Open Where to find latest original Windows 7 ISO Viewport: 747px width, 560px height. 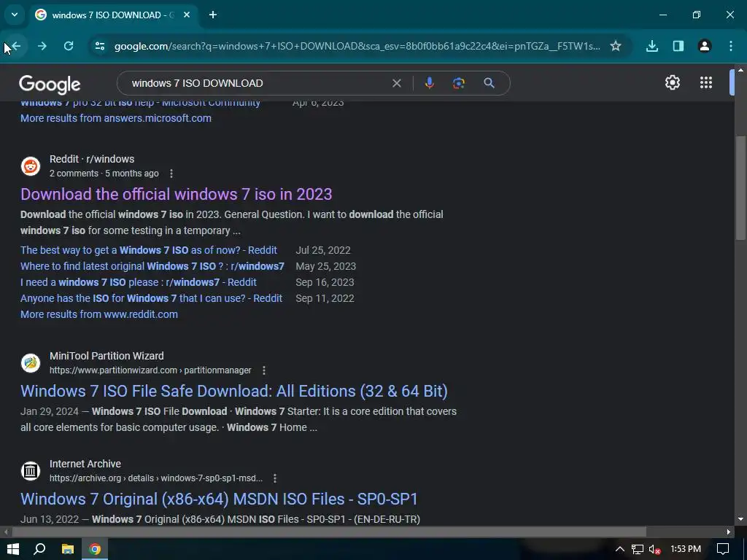click(152, 266)
